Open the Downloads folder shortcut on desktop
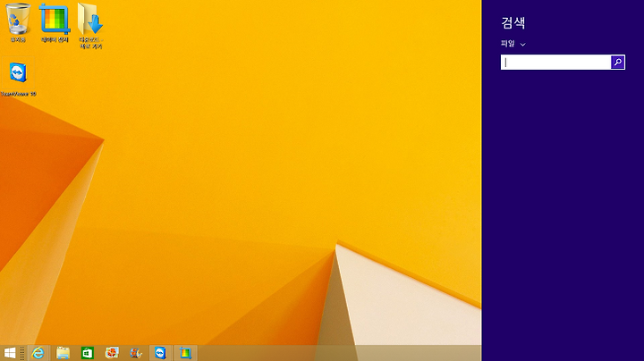644x361 pixels. [x=90, y=26]
